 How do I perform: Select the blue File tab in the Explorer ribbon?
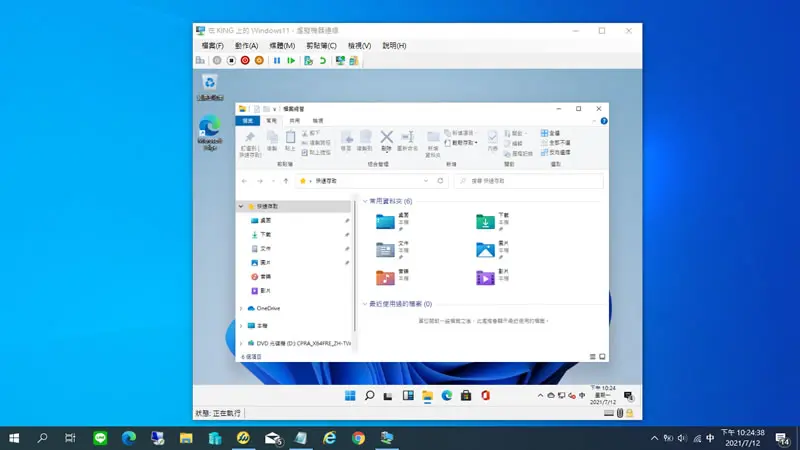(x=247, y=121)
